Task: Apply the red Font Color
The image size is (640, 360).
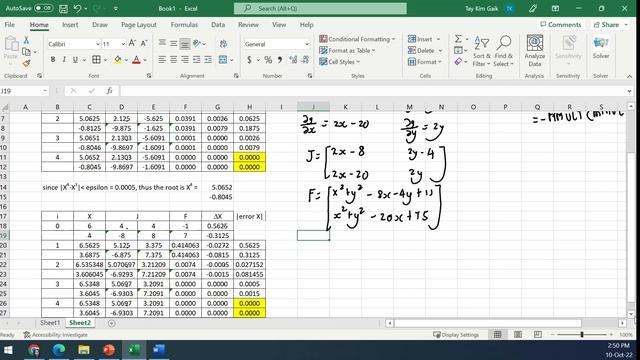Action: point(136,60)
